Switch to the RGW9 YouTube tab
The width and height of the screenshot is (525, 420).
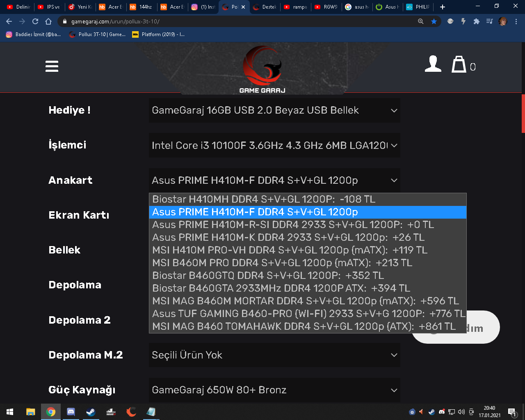[326, 7]
